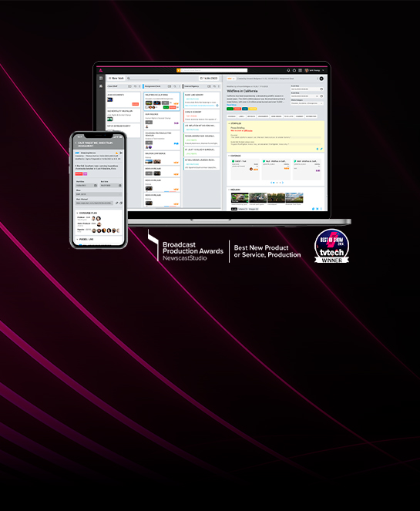Click the black round button in story panel corner
This screenshot has height=511, width=420.
click(x=321, y=79)
